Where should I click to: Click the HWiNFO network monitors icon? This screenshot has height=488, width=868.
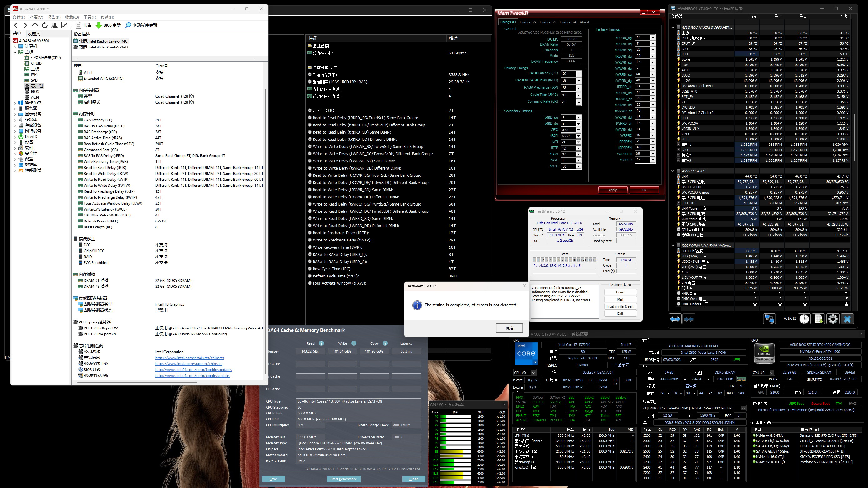[769, 319]
